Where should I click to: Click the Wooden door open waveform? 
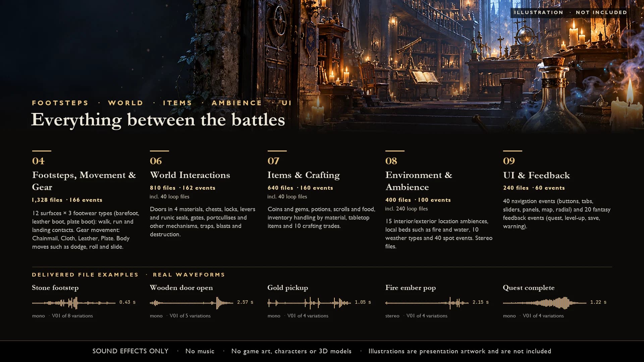point(192,303)
